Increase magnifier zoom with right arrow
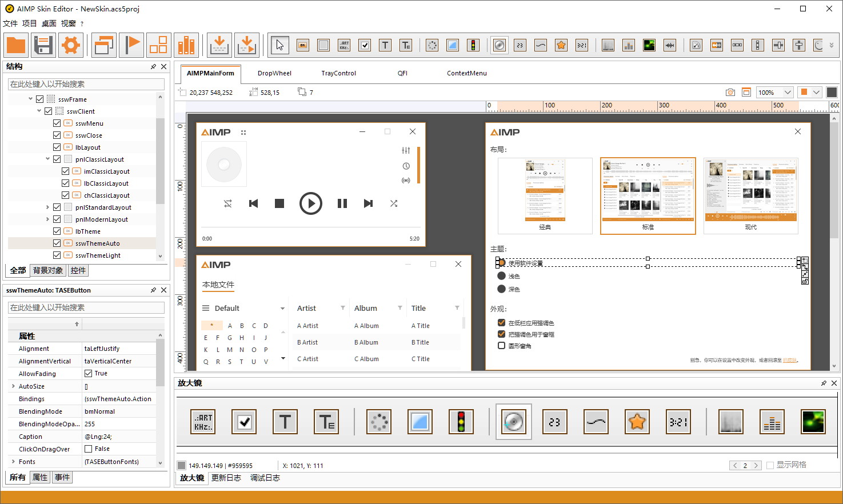Image resolution: width=843 pixels, height=504 pixels. (756, 465)
